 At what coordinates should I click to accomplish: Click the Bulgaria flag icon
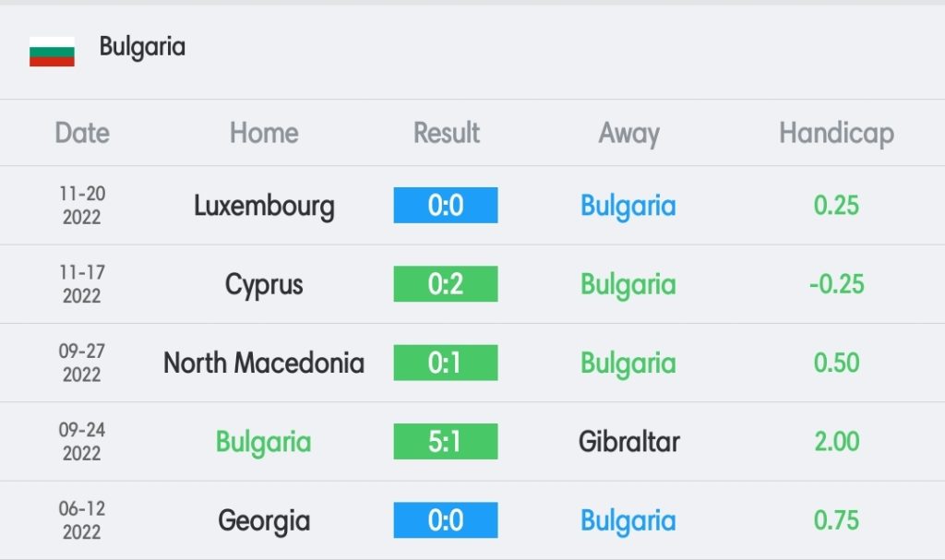pyautogui.click(x=52, y=52)
